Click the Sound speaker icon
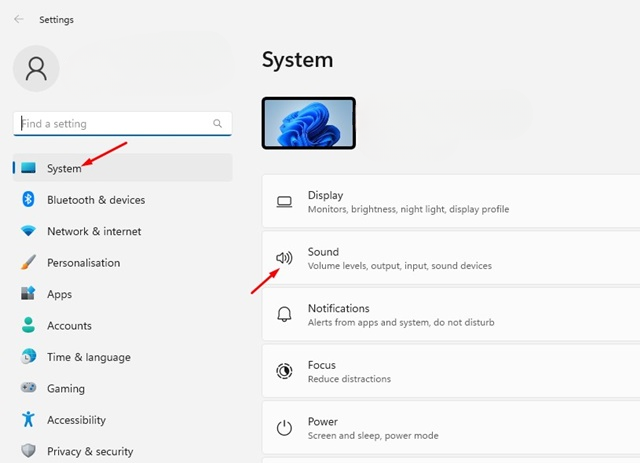640x463 pixels. pyautogui.click(x=284, y=258)
